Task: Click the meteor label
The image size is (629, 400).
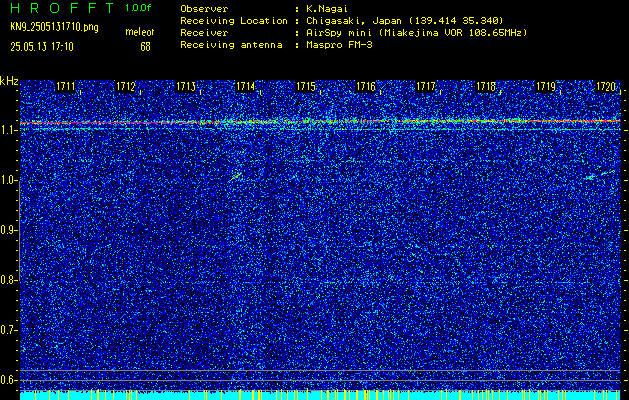Action: 140,32
